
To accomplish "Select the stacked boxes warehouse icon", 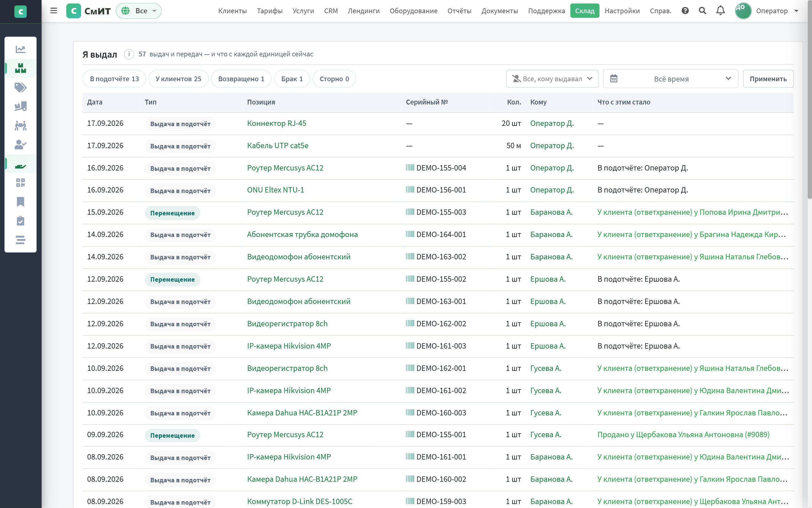I will (21, 68).
